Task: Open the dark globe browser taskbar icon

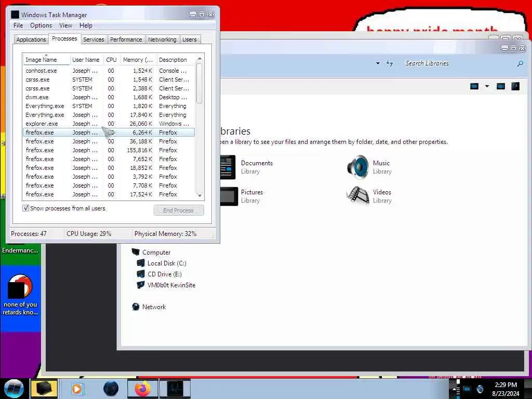Action: click(x=111, y=389)
